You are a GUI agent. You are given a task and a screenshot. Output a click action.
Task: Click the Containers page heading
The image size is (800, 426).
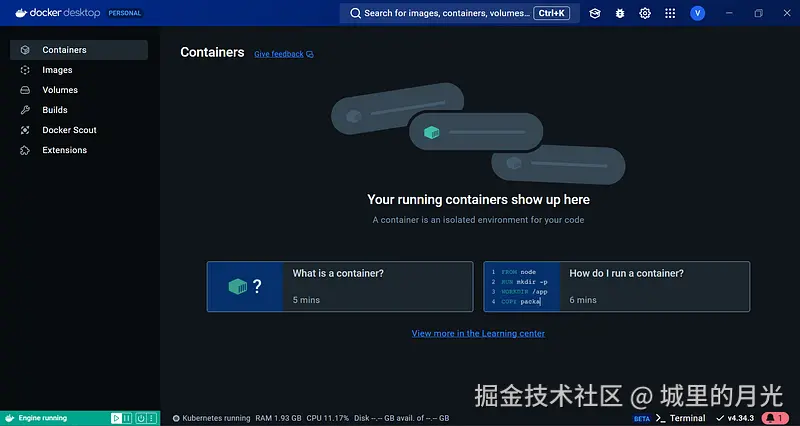(212, 53)
